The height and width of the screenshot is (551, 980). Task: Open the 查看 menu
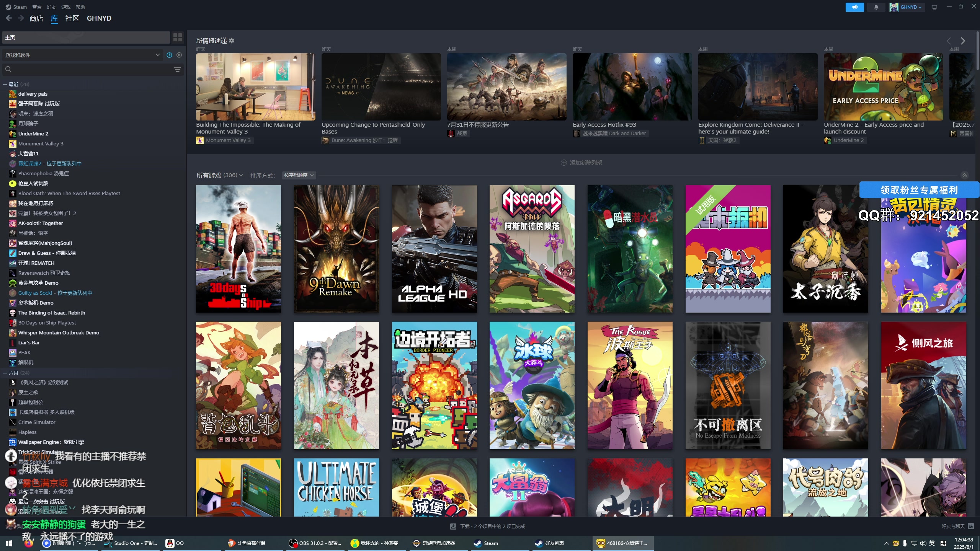coord(37,7)
